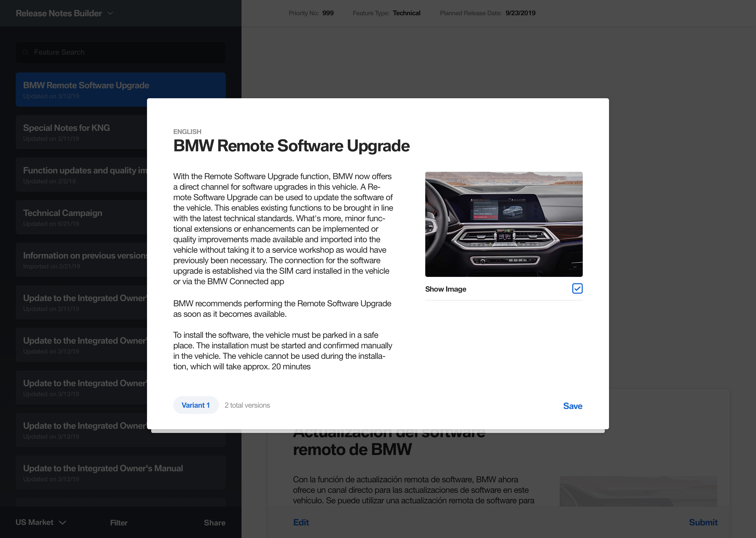Select the Technical Campaign list item

pyautogui.click(x=81, y=217)
